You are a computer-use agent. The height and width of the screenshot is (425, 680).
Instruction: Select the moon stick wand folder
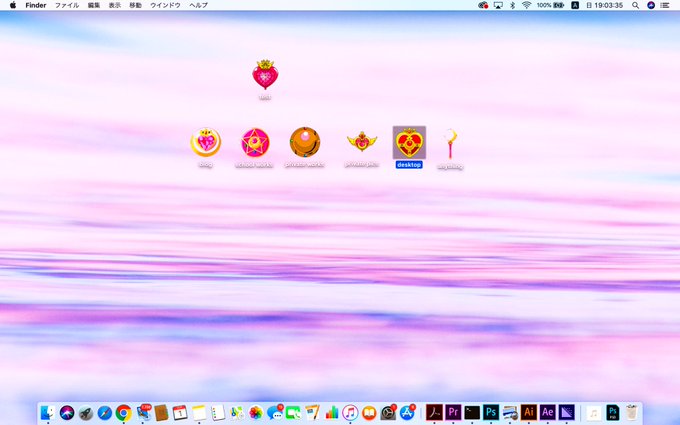[x=450, y=143]
